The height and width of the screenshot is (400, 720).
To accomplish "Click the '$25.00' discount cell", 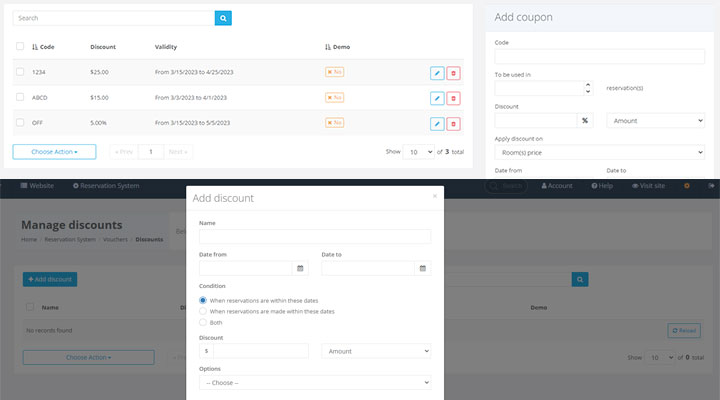I will coord(99,72).
